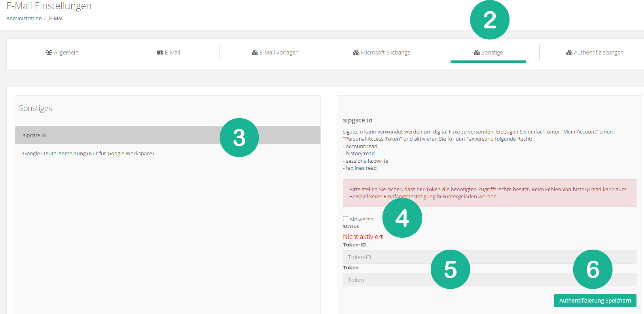The width and height of the screenshot is (644, 314).
Task: Click the cubes icon beside Sonstige
Action: pos(477,53)
